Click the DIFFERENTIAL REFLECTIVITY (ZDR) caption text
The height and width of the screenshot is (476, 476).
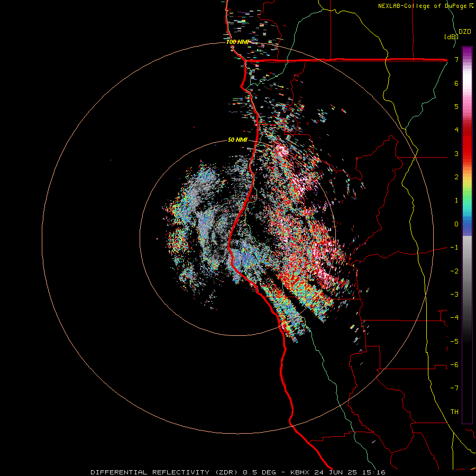point(165,472)
